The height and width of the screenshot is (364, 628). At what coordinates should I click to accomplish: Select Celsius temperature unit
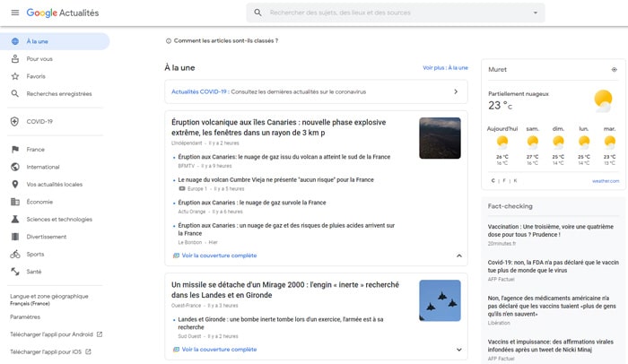(x=493, y=180)
